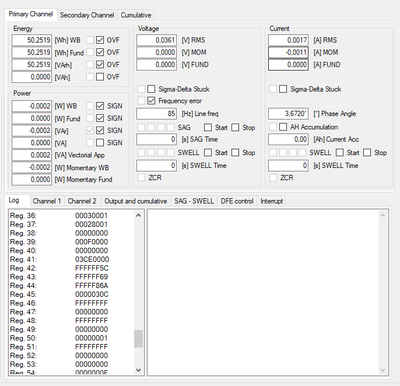
Task: Check Voltage SAG Start checkbox
Action: (x=208, y=127)
